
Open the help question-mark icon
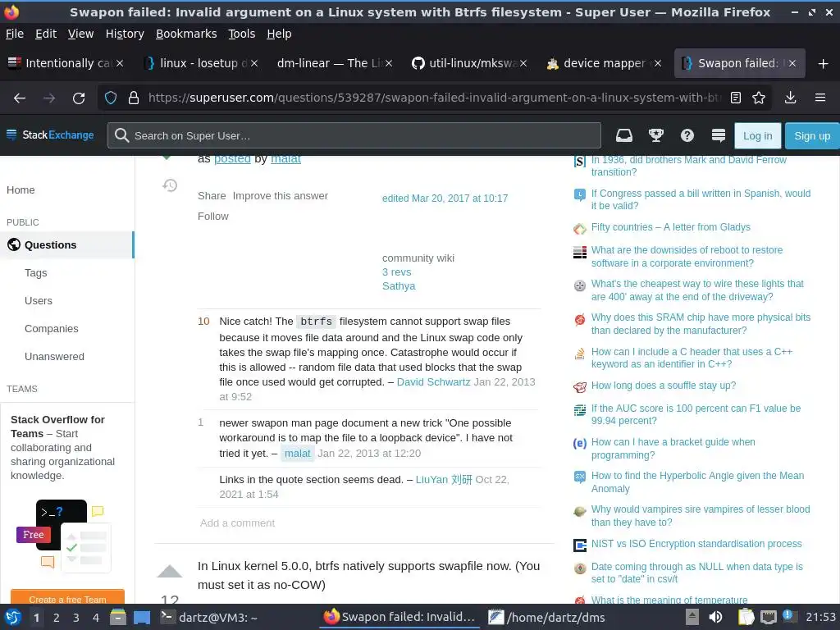[687, 135]
